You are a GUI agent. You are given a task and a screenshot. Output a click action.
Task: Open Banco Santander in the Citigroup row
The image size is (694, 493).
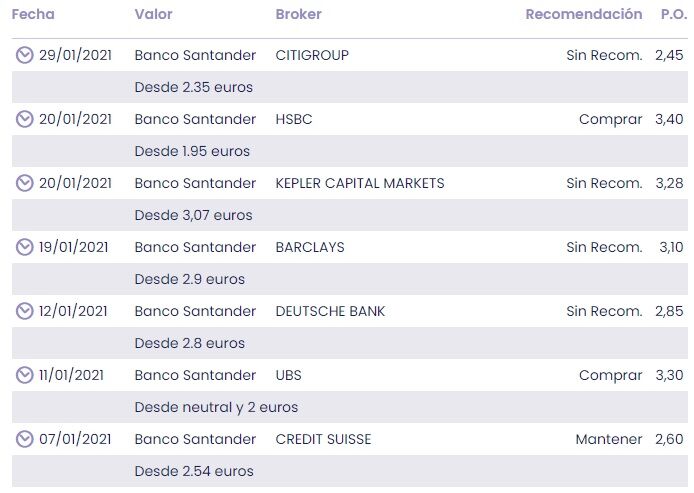[195, 55]
